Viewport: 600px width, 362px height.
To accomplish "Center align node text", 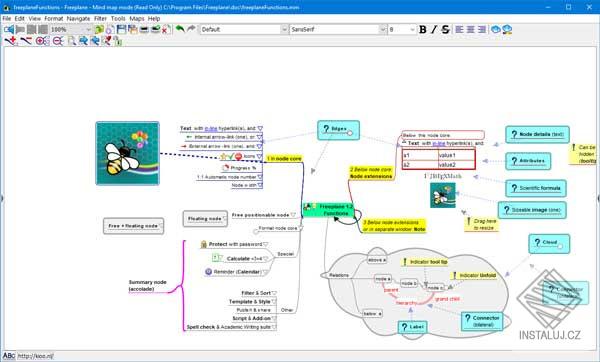I will [471, 29].
